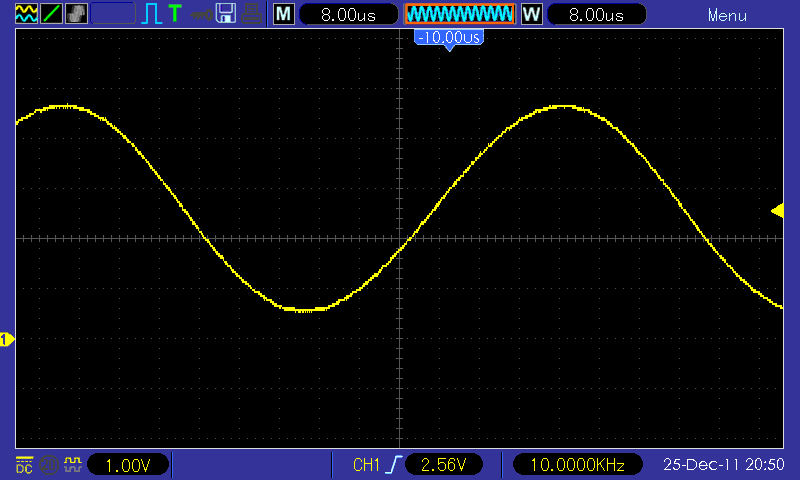The height and width of the screenshot is (480, 800).
Task: Click the yellow and cyan waveform icon
Action: [25, 14]
